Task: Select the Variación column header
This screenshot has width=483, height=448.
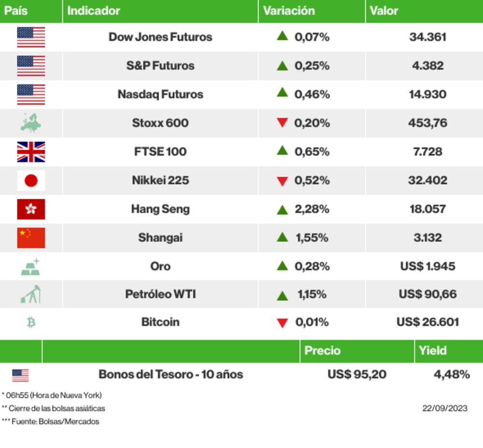Action: point(289,11)
